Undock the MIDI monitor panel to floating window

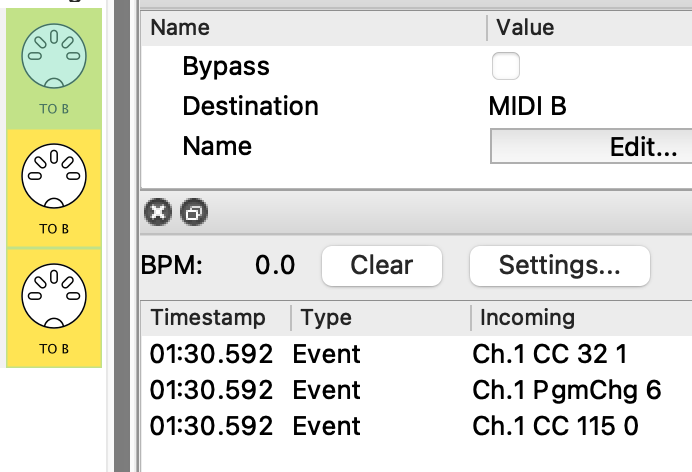[192, 212]
